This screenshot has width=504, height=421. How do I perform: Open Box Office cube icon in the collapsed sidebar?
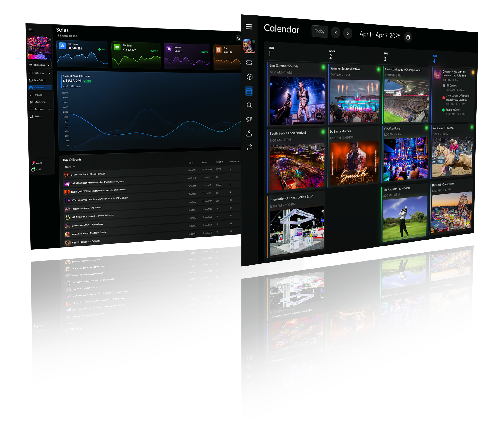coord(249,77)
